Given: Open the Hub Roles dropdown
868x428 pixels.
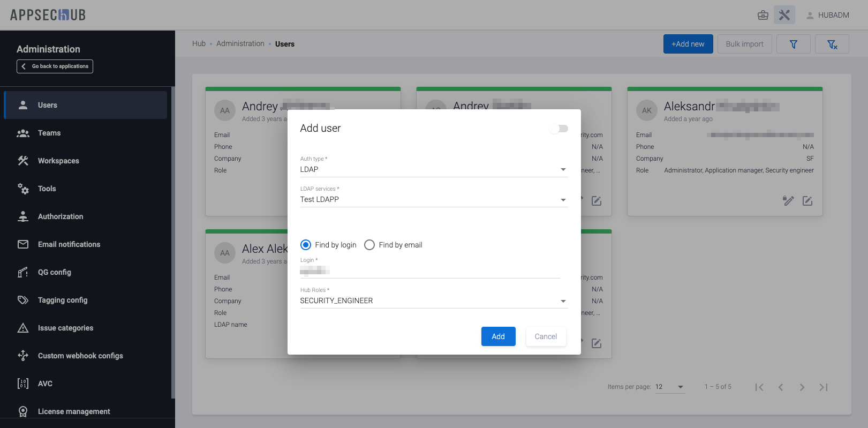Looking at the screenshot, I should tap(433, 301).
